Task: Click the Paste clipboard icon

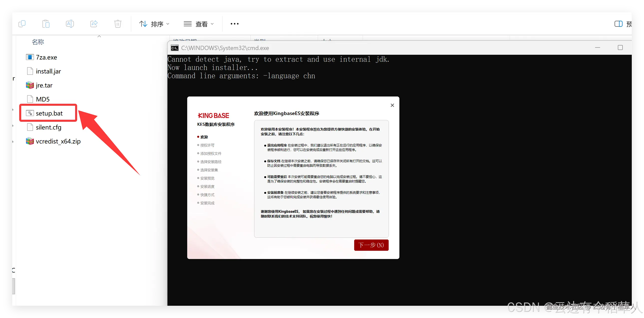Action: pos(46,24)
